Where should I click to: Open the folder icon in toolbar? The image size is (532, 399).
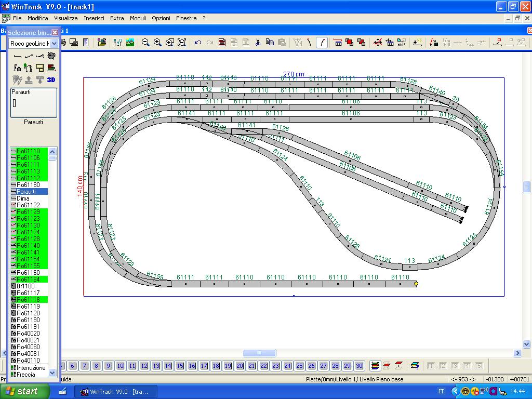click(101, 43)
